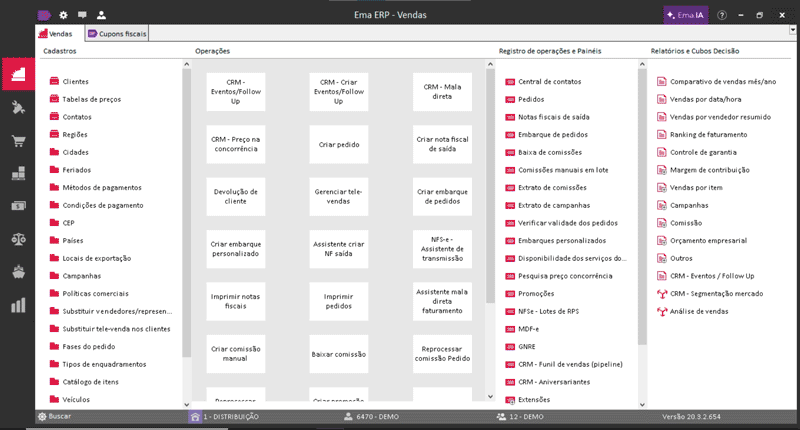The height and width of the screenshot is (430, 800).
Task: Select the red Vendas module in sidebar
Action: (18, 74)
